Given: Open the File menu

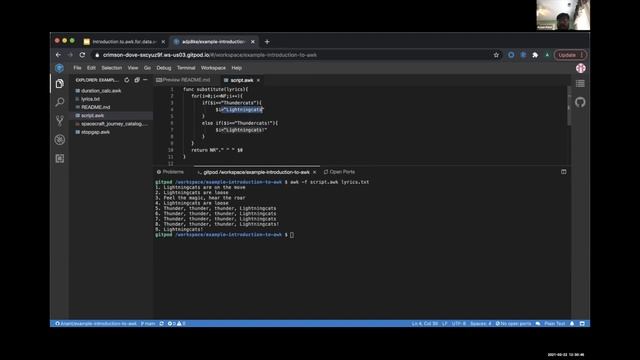Looking at the screenshot, I should (x=78, y=68).
